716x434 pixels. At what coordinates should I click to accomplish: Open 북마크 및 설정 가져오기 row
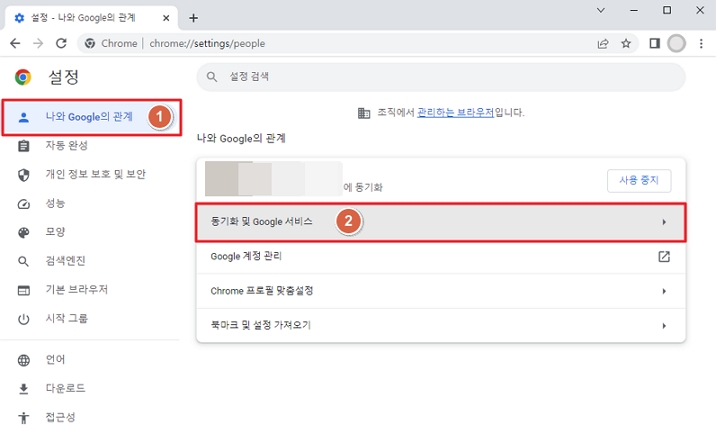(441, 325)
